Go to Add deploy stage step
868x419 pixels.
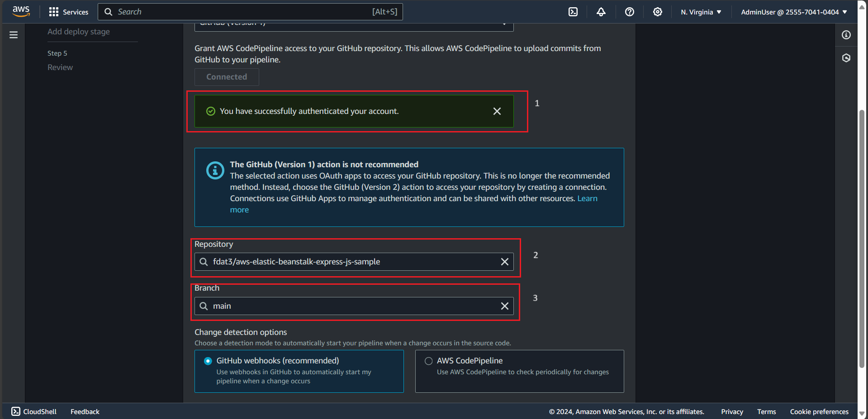pos(79,32)
